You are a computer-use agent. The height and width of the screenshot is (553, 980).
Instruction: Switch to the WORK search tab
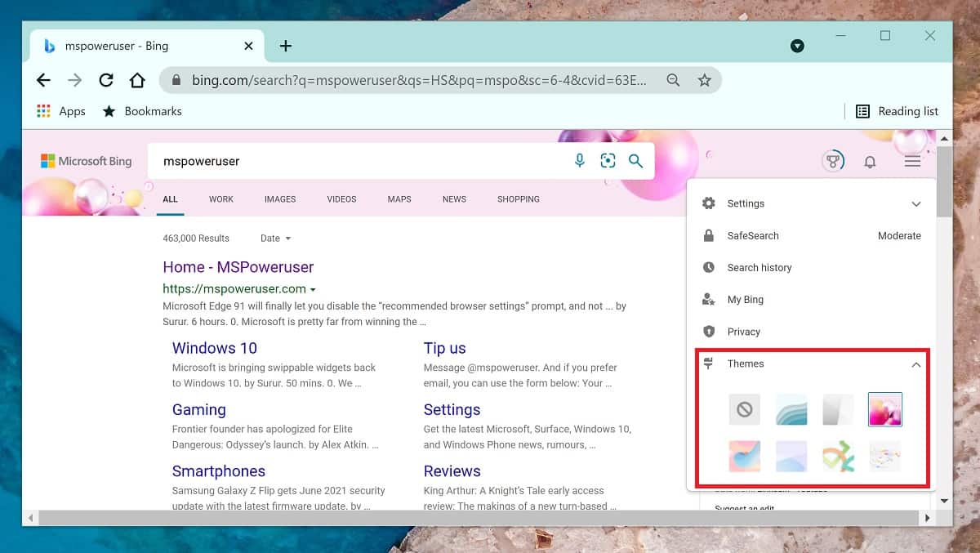coord(221,199)
